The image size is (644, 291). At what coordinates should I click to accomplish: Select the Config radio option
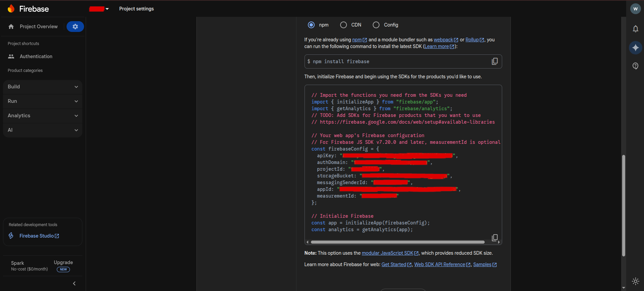[376, 25]
